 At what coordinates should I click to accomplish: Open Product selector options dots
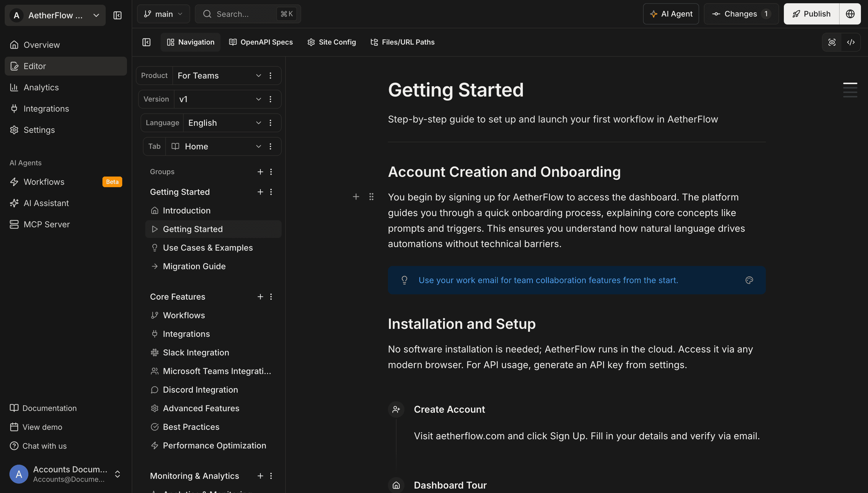click(x=270, y=76)
